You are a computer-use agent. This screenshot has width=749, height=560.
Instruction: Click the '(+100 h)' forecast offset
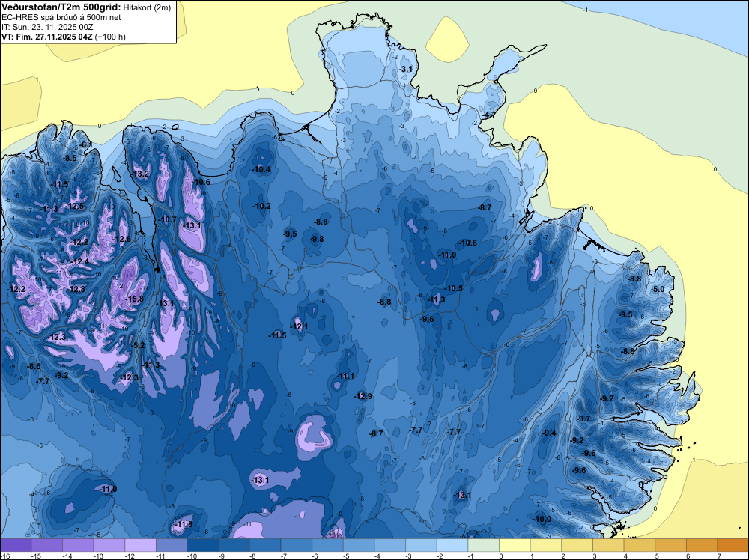(110, 37)
